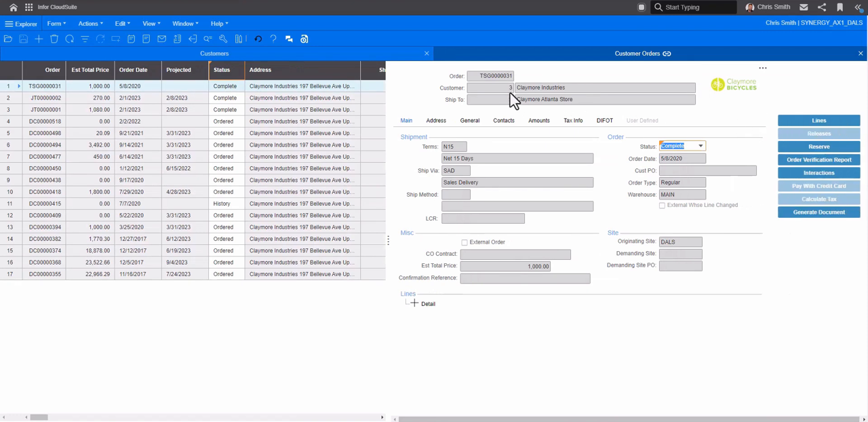Click the Generate Document button
The width and height of the screenshot is (868, 422).
819,212
